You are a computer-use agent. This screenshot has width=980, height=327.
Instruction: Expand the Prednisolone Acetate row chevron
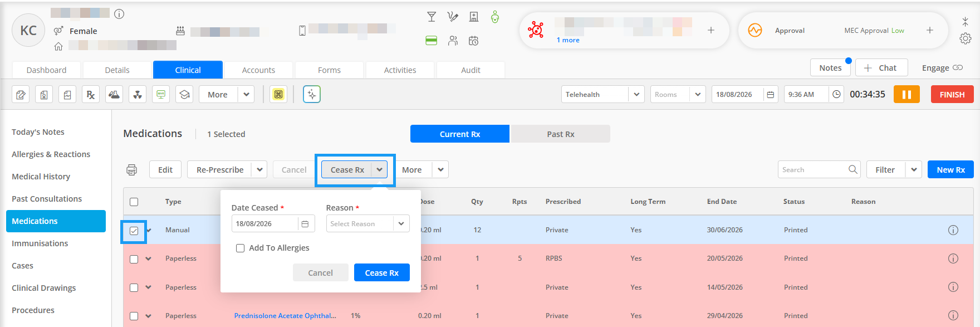[x=149, y=316]
